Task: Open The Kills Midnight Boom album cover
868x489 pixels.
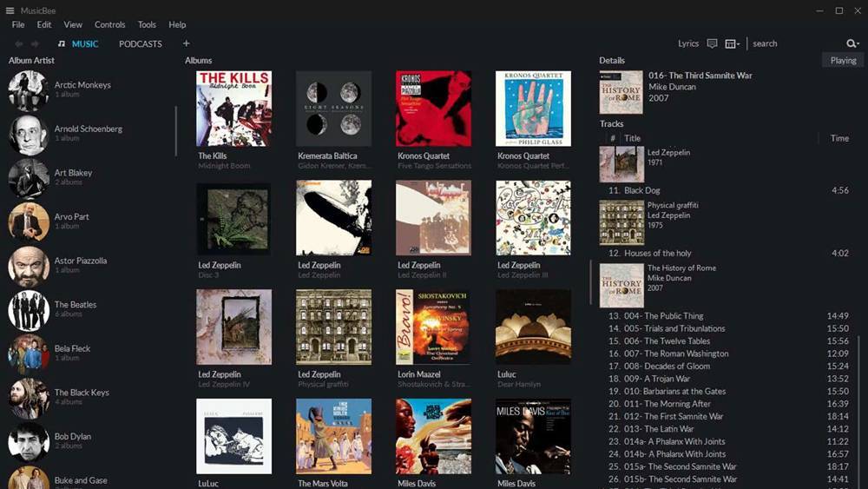Action: (x=233, y=109)
